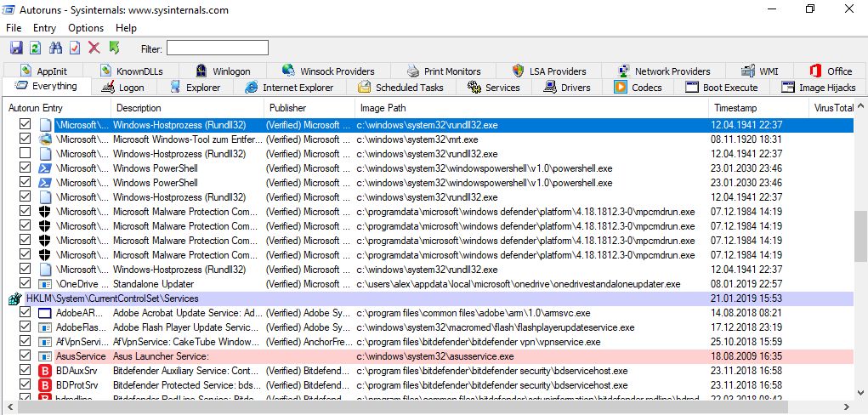Open the Logon tab

coord(124,87)
